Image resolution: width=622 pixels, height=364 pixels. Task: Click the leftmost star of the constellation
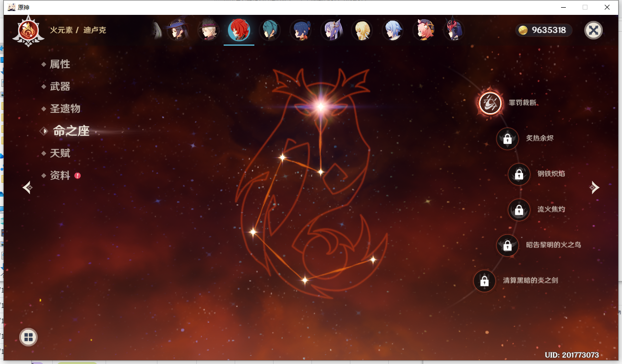click(x=253, y=232)
